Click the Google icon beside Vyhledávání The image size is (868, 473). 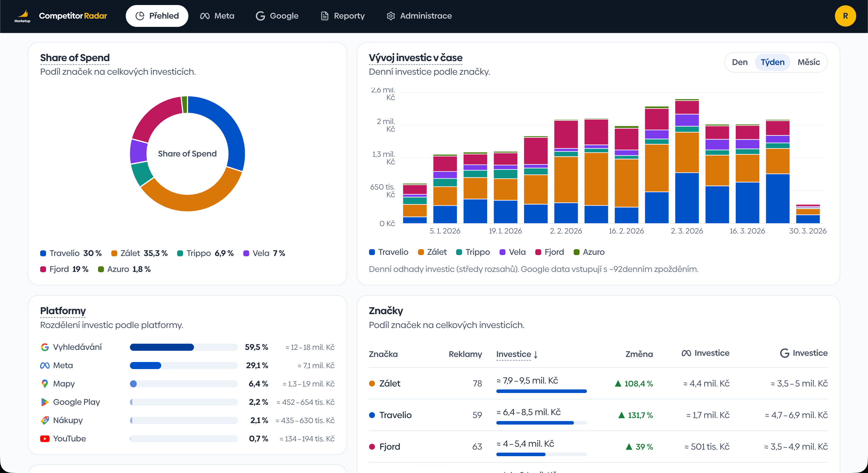[45, 347]
